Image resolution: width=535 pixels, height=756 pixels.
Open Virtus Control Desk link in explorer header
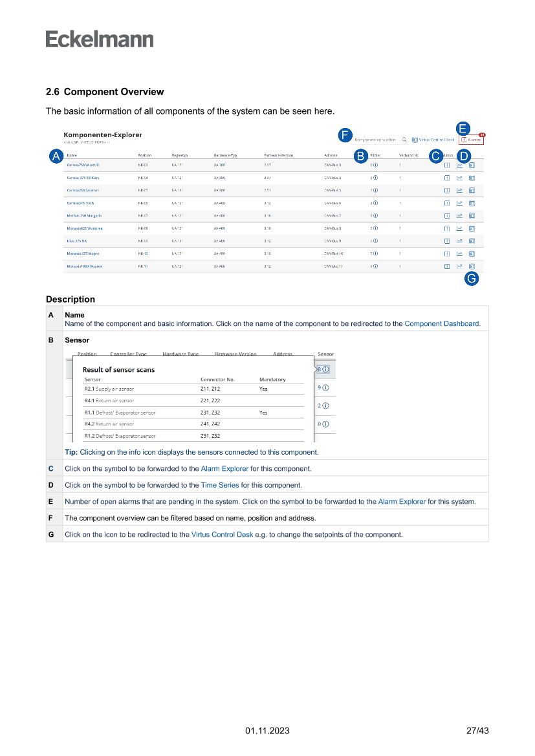433,139
